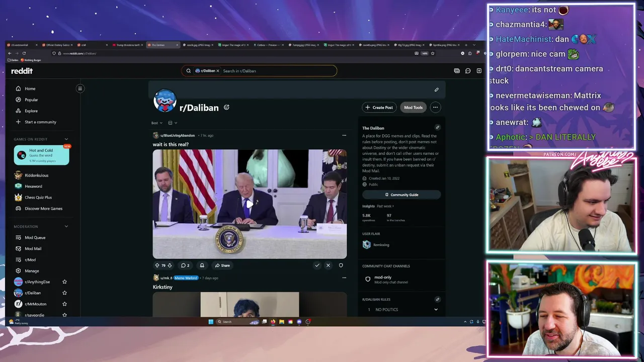Click the Create Post button

(x=379, y=107)
